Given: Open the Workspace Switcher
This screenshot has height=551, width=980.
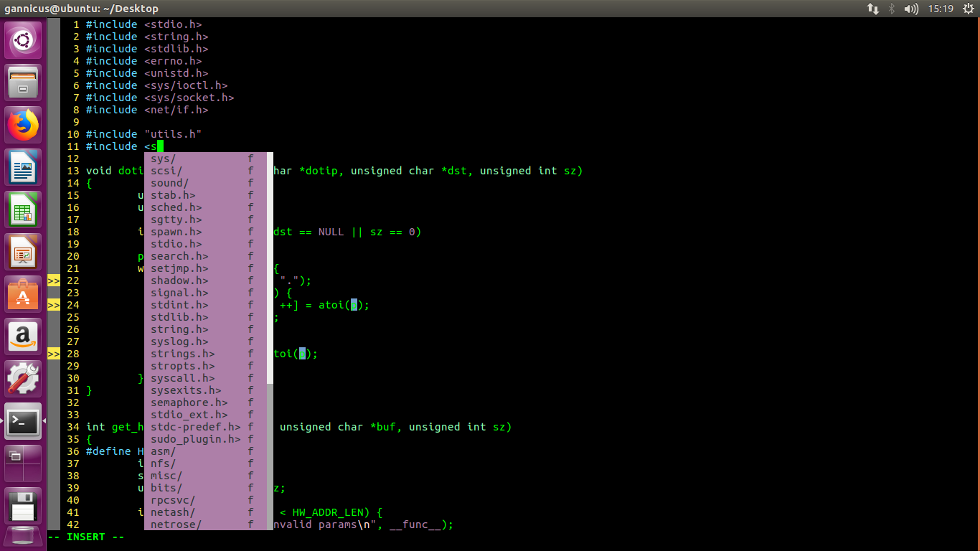Looking at the screenshot, I should click(x=24, y=463).
